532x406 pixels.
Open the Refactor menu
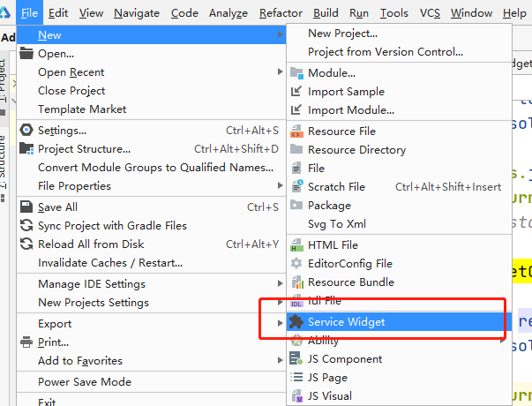pos(281,13)
